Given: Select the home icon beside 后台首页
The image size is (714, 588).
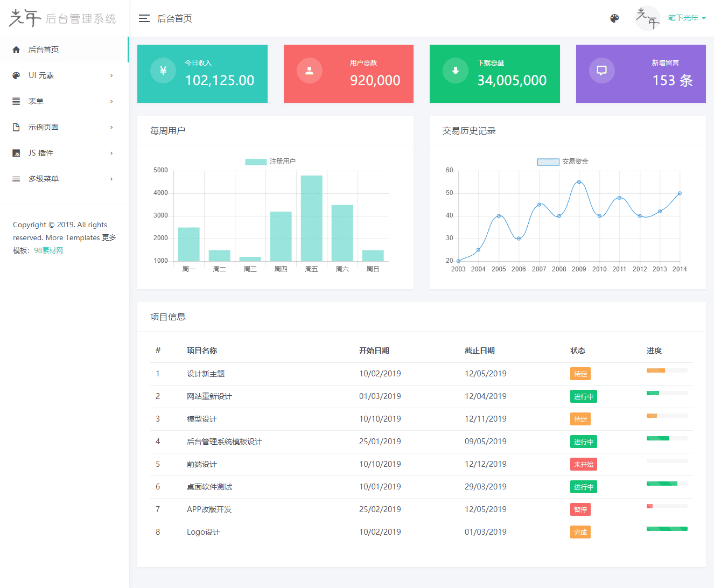Looking at the screenshot, I should pyautogui.click(x=16, y=49).
